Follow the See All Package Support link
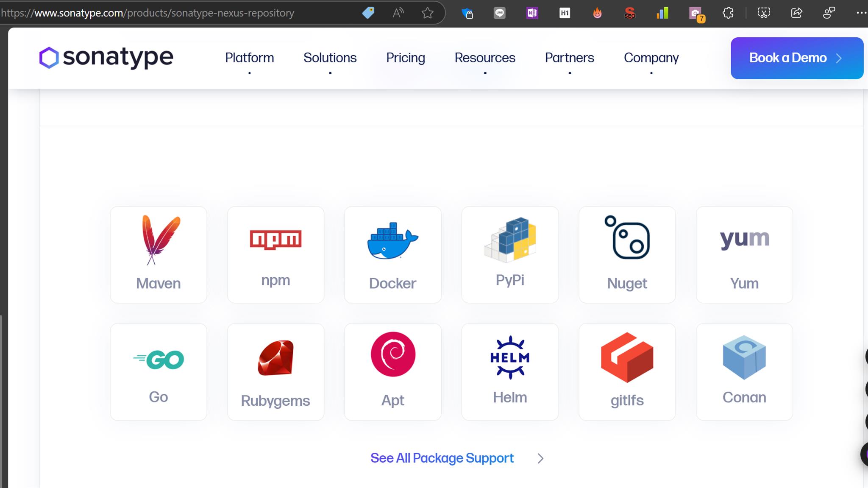The image size is (868, 488). pyautogui.click(x=442, y=458)
